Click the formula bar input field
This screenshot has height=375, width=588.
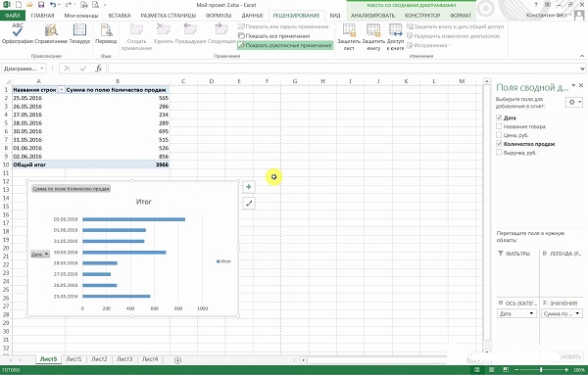click(x=343, y=69)
